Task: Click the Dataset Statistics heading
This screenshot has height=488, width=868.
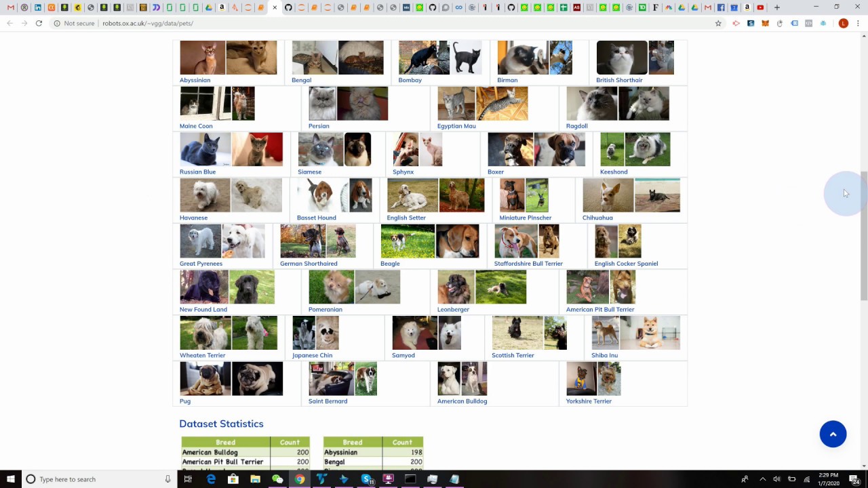Action: (221, 424)
